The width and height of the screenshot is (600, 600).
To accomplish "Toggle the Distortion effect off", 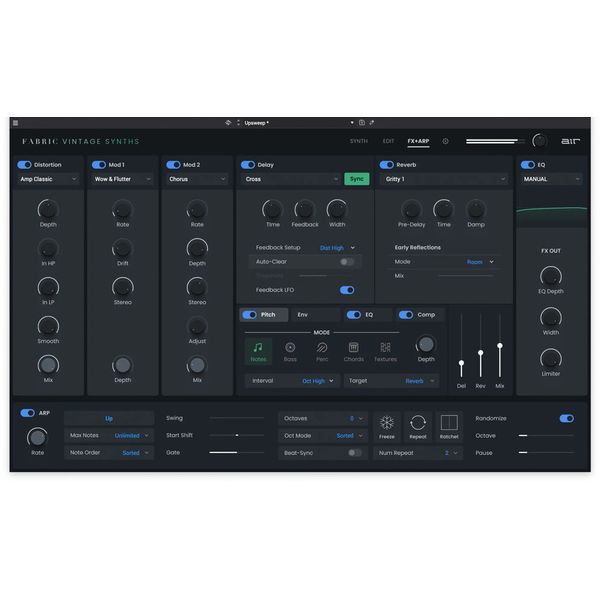I will [24, 165].
